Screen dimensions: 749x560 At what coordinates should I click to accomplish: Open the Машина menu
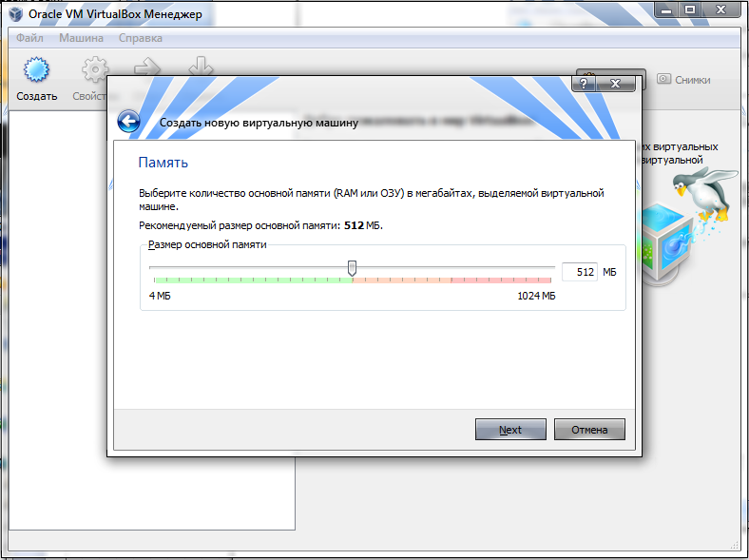point(81,38)
